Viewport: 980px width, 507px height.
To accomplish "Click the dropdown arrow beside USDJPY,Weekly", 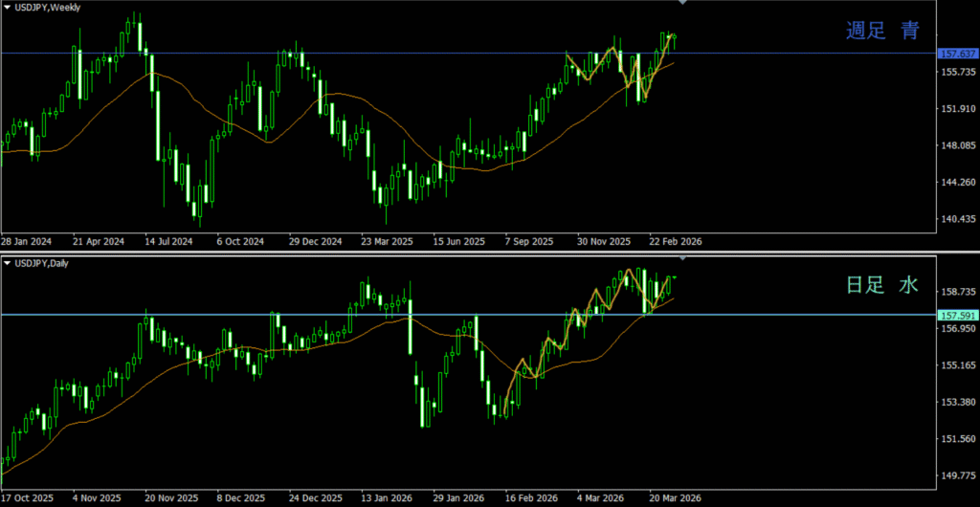I will tap(8, 8).
